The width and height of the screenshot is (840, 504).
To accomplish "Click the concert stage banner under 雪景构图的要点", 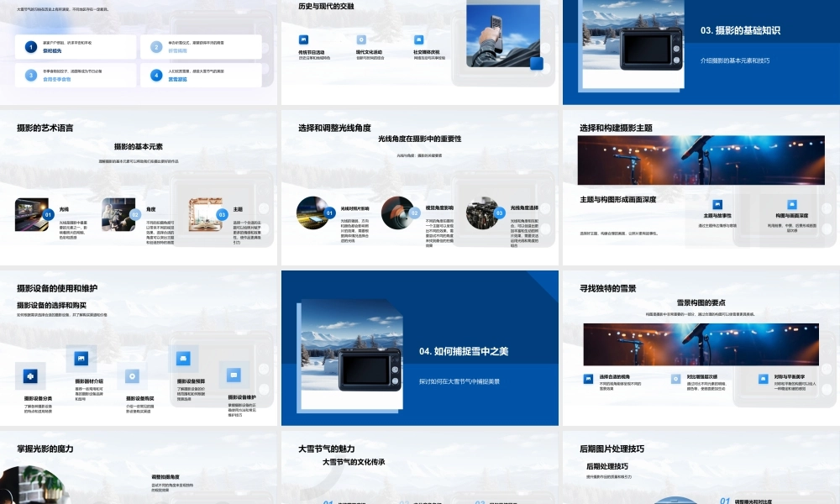I will (x=701, y=344).
